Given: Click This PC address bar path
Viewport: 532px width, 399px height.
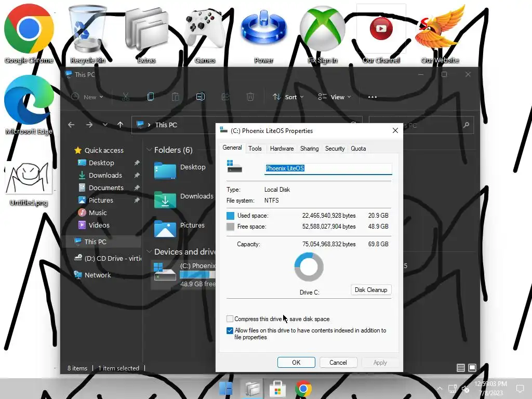Looking at the screenshot, I should [166, 125].
